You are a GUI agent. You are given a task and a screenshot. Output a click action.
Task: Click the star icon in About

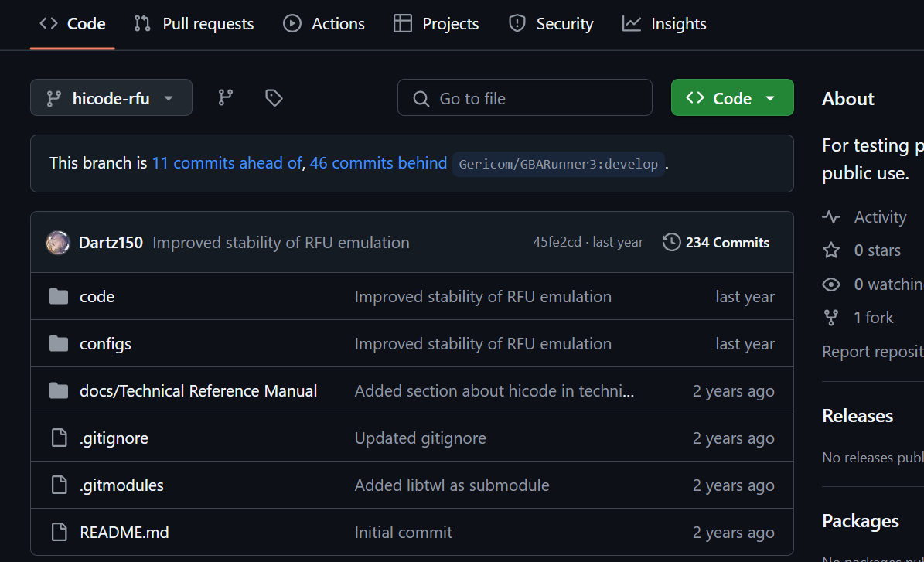click(x=831, y=250)
